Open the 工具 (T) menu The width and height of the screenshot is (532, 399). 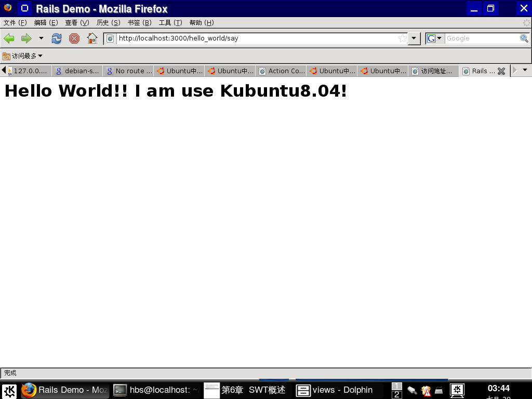tap(170, 23)
